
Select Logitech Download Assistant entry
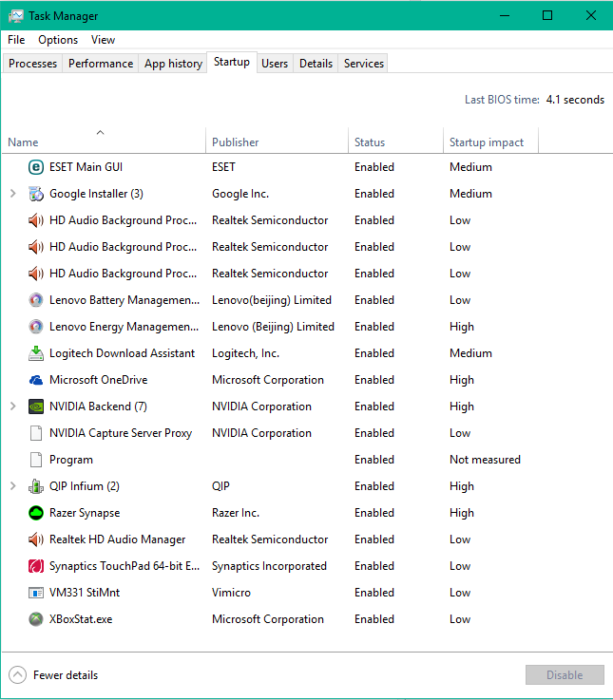pos(122,353)
